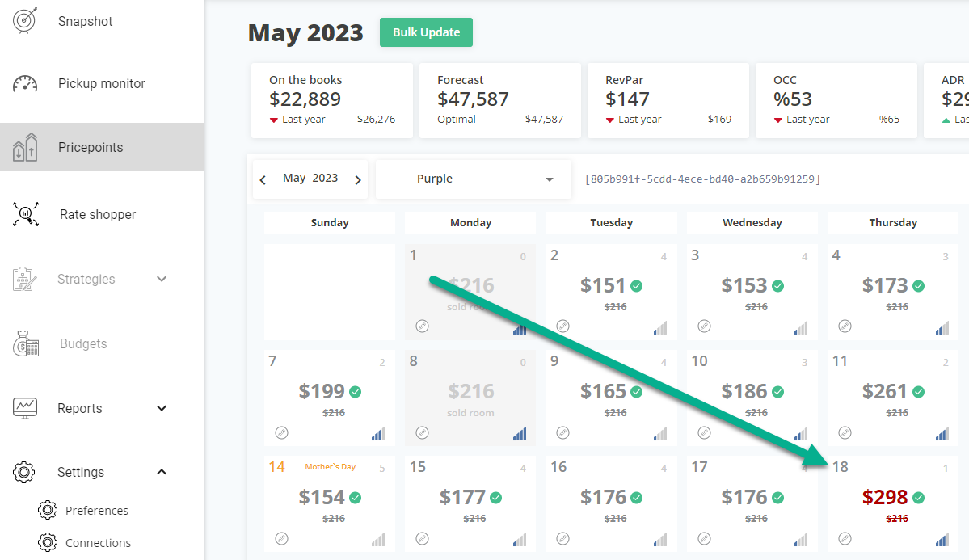Open the On the books summary card
The width and height of the screenshot is (969, 560).
[332, 100]
